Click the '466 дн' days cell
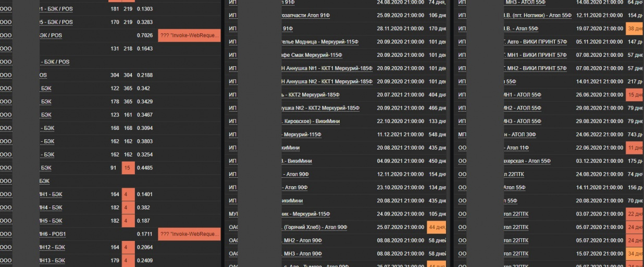 [437, 108]
